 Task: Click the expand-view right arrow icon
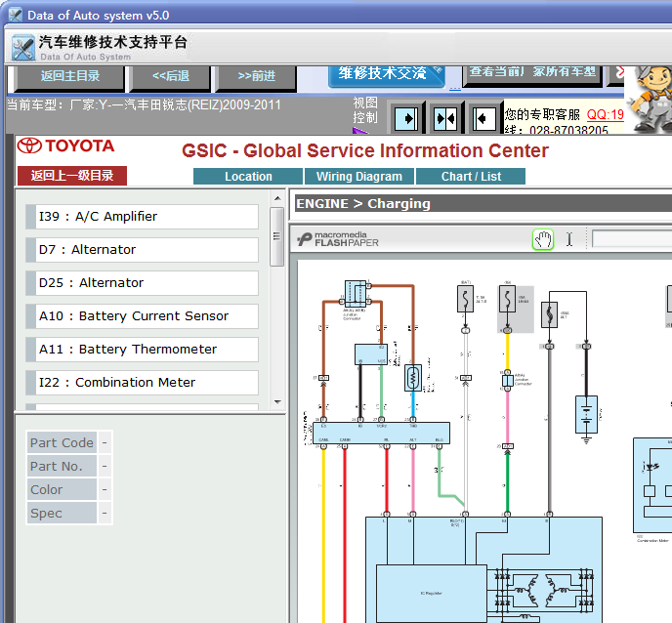pyautogui.click(x=406, y=117)
